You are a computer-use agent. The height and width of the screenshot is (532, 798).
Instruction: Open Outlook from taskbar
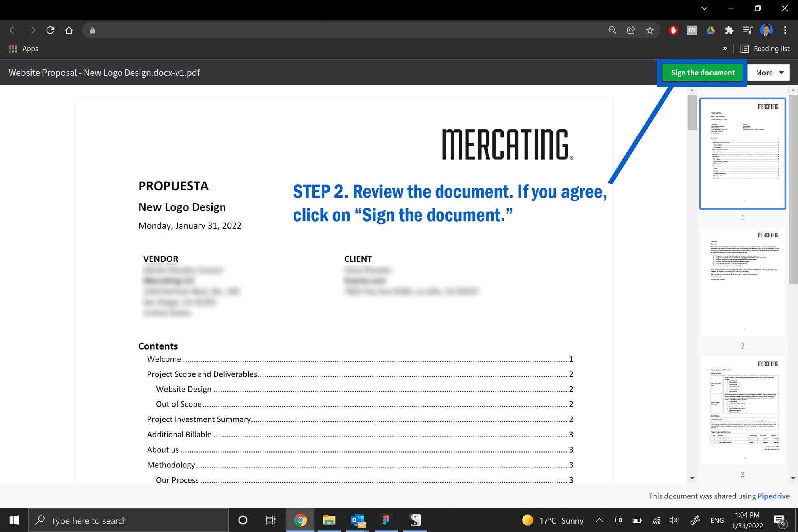click(x=358, y=520)
